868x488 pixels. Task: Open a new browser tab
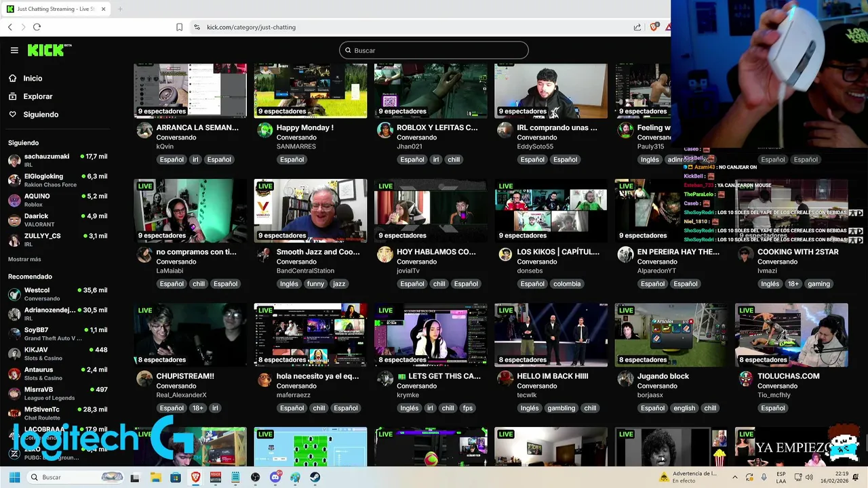(x=120, y=9)
